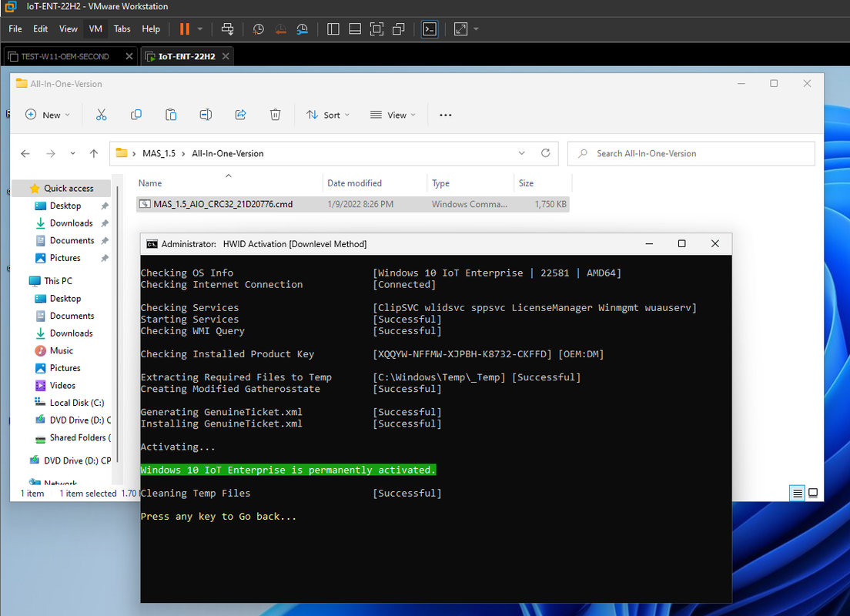
Task: Click the Search All-In-One-Version field
Action: click(691, 154)
